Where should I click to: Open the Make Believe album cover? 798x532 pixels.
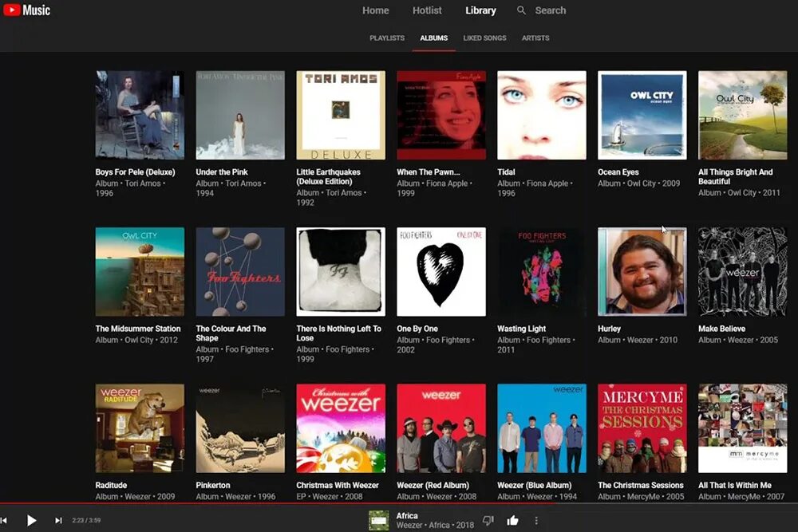tap(742, 272)
